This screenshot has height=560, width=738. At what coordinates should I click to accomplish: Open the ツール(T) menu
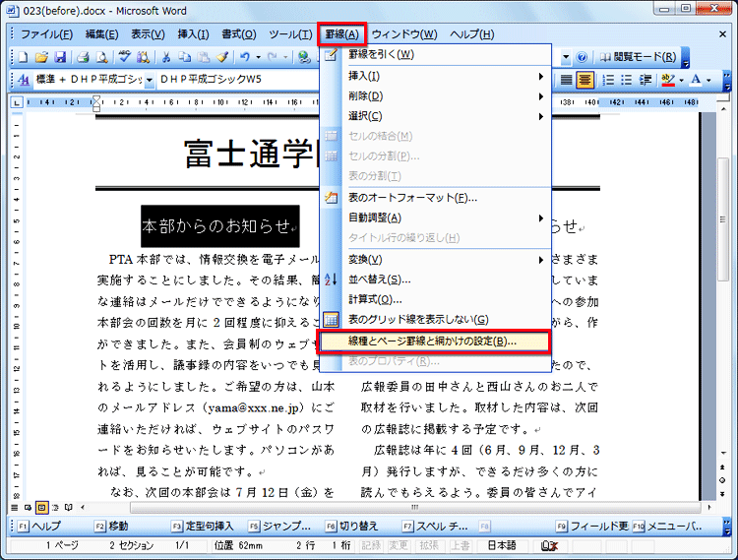290,34
